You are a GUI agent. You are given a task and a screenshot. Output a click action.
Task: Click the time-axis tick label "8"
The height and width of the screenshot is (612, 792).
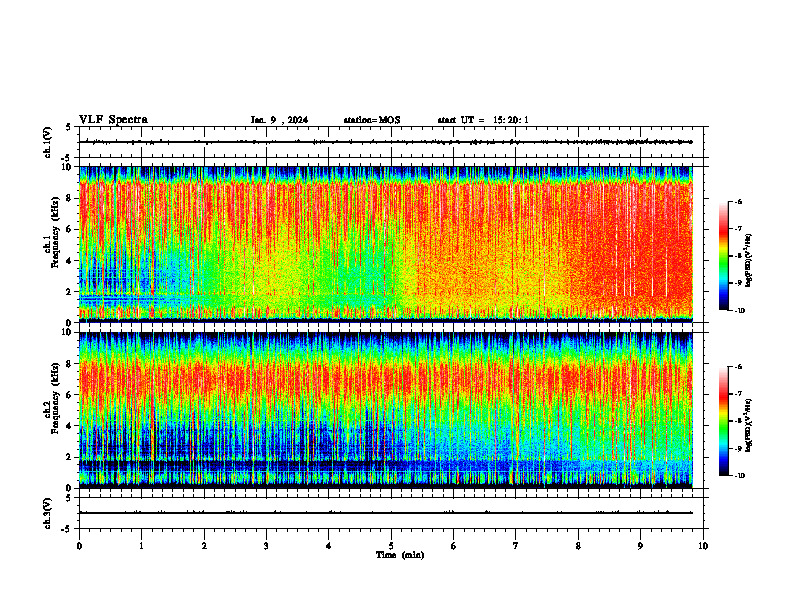578,546
